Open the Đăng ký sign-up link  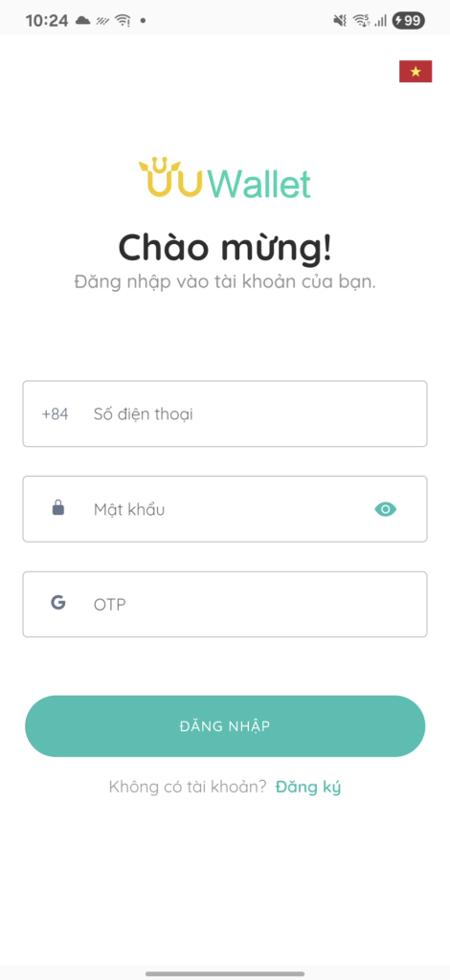click(308, 787)
